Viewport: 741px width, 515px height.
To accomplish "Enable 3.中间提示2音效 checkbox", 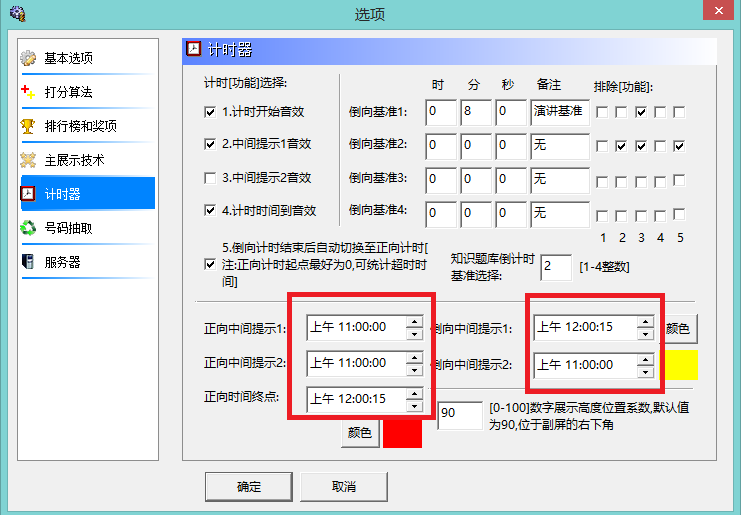I will click(x=210, y=178).
